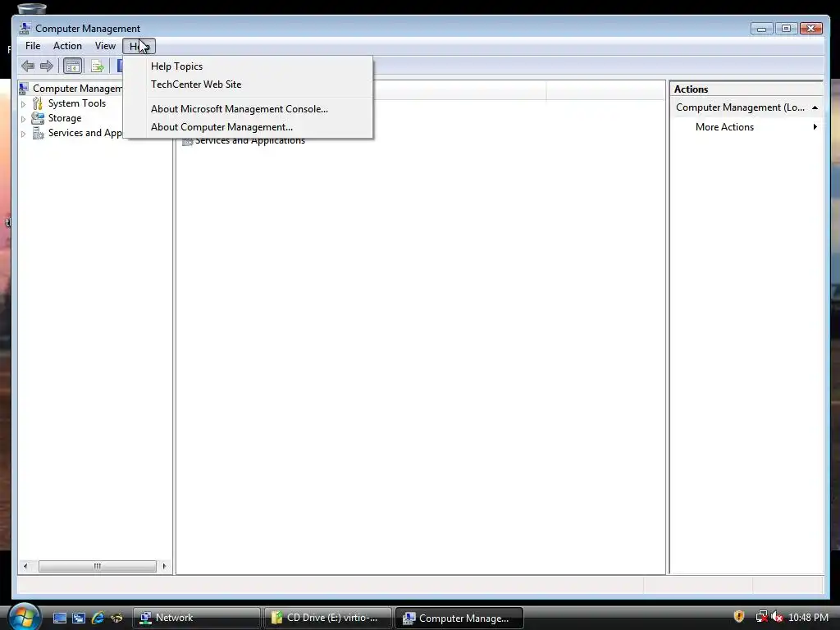The width and height of the screenshot is (840, 630).
Task: Expand the Storage tree node
Action: pyautogui.click(x=23, y=119)
